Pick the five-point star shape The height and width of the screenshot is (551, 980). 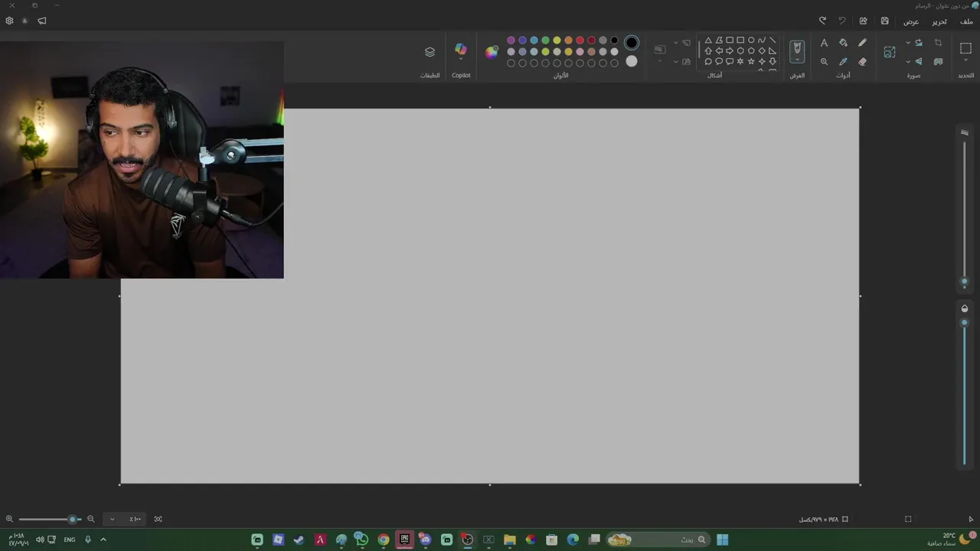(751, 61)
